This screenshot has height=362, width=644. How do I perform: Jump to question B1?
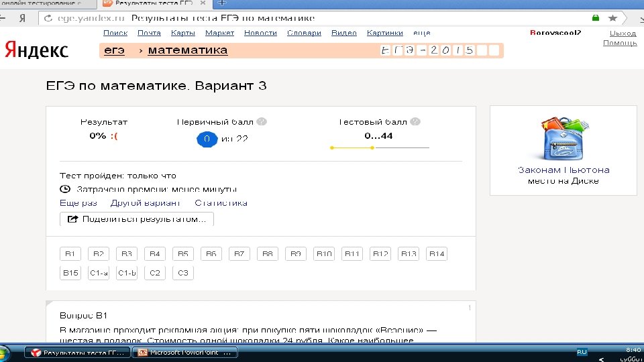(x=70, y=253)
